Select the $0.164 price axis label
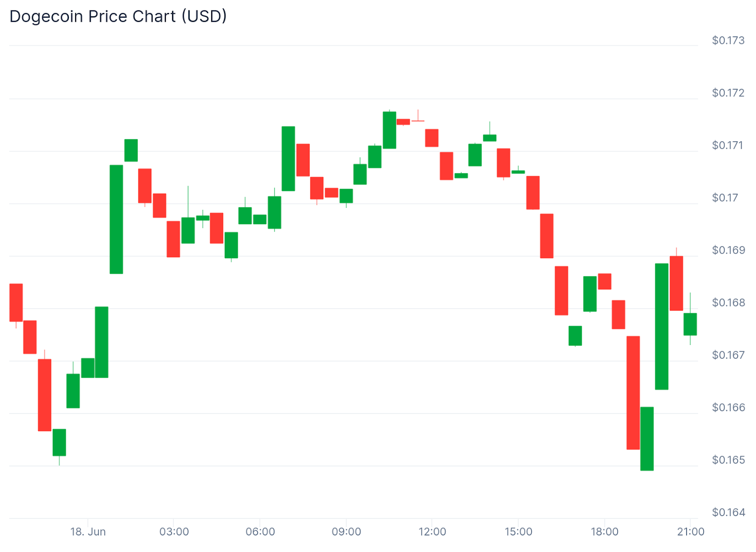Viewport: 756px width, 552px height. pyautogui.click(x=728, y=513)
